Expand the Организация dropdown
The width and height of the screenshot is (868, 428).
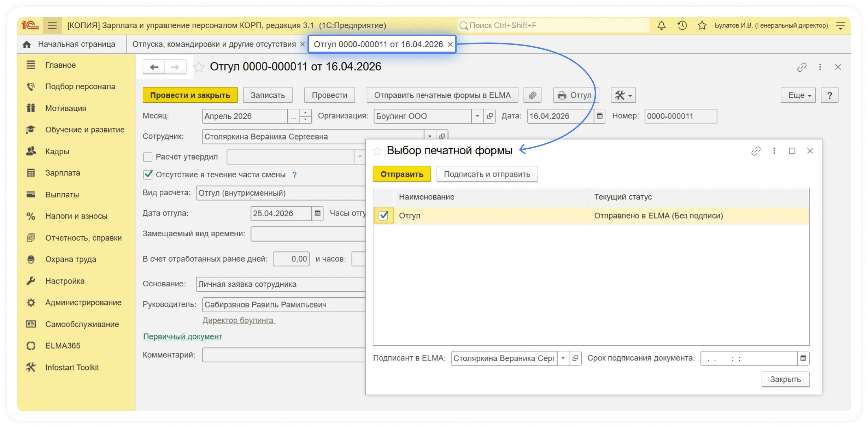pyautogui.click(x=477, y=116)
